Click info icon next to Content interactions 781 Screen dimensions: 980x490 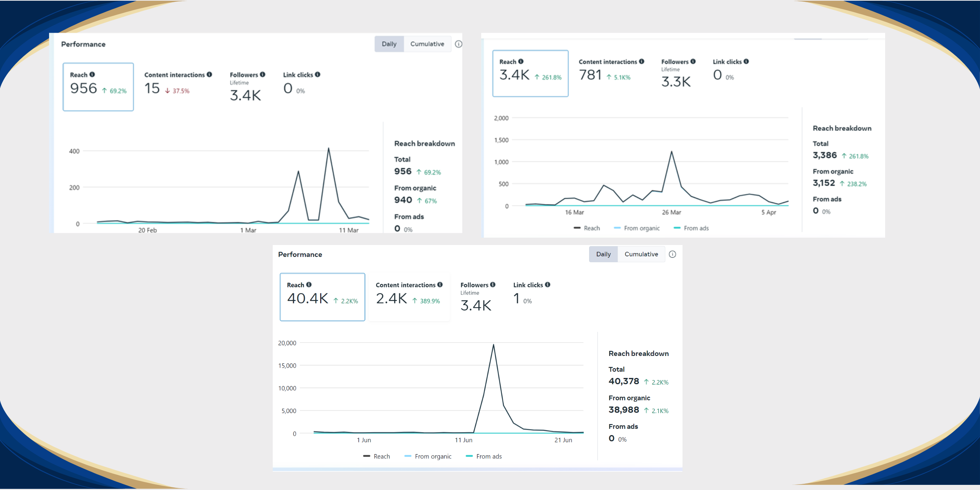coord(641,61)
